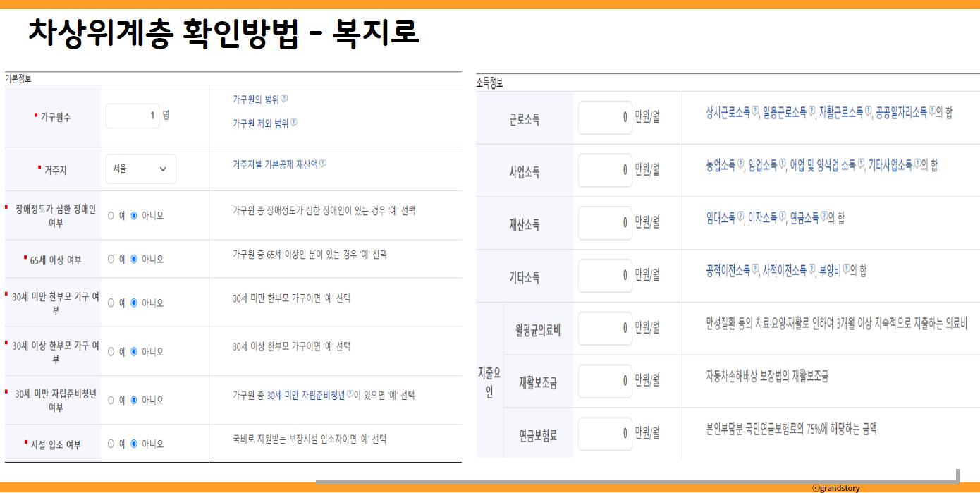Select 아니오 for 장애정도가 심한 장애인 여부
Image resolution: width=980 pixels, height=493 pixels.
click(x=134, y=216)
